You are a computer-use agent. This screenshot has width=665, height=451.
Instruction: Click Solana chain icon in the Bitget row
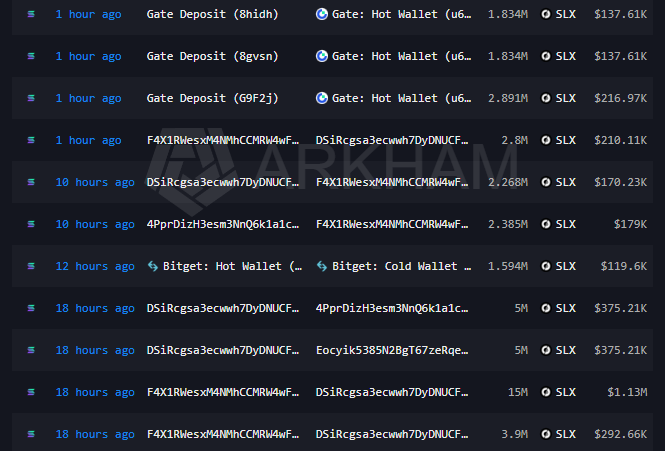(31, 266)
